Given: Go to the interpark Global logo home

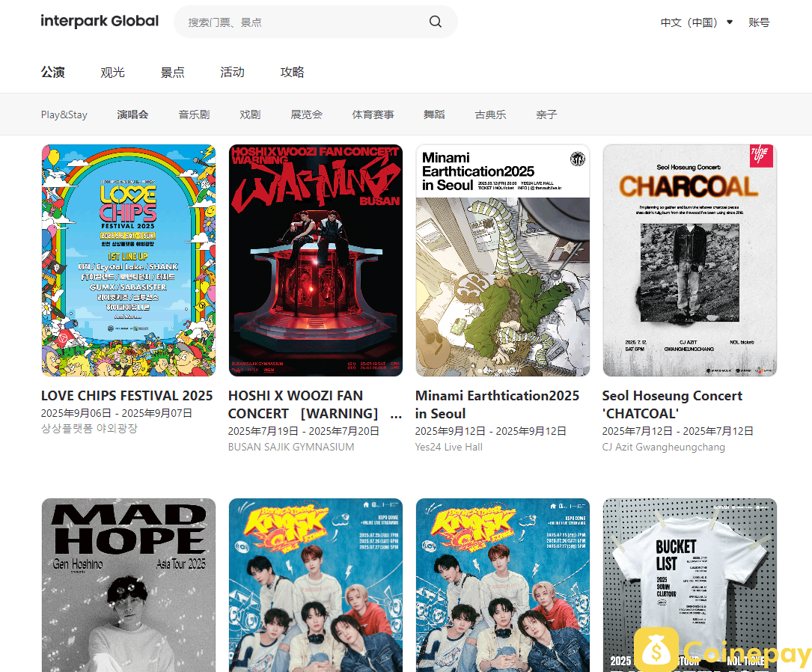Looking at the screenshot, I should click(x=100, y=21).
